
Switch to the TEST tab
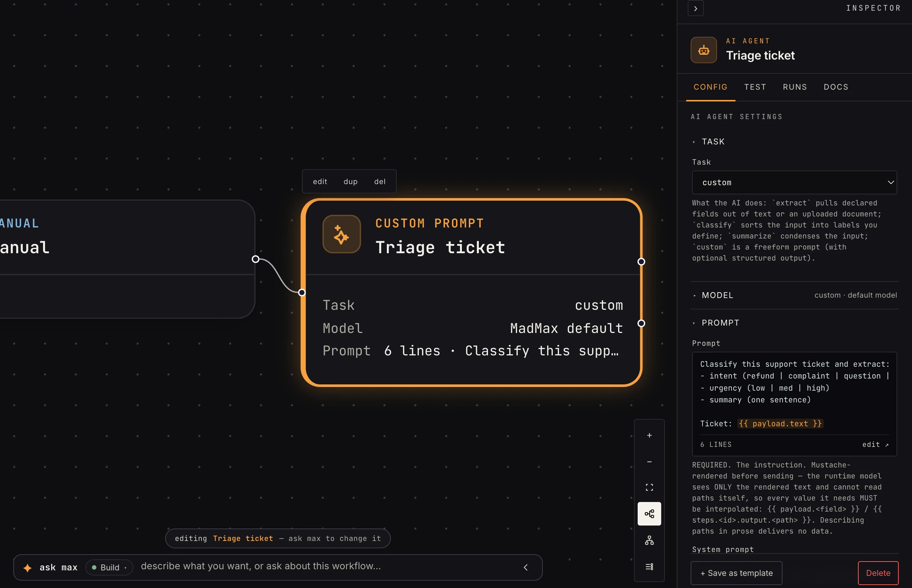click(x=755, y=87)
